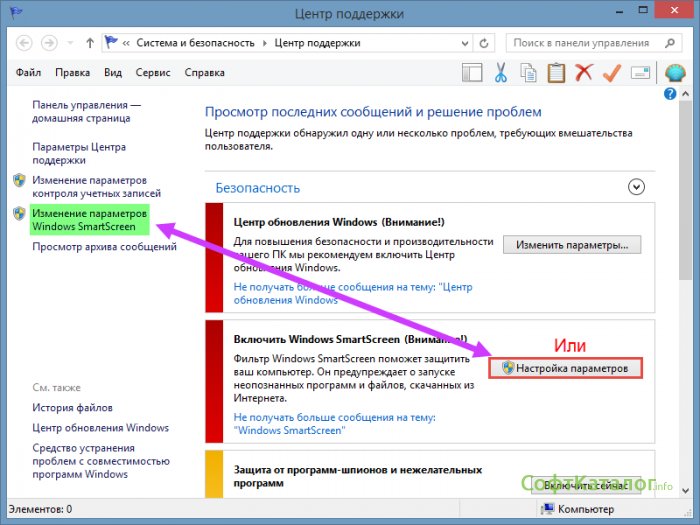The width and height of the screenshot is (700, 525).
Task: Open the Сервис menu
Action: pyautogui.click(x=154, y=73)
